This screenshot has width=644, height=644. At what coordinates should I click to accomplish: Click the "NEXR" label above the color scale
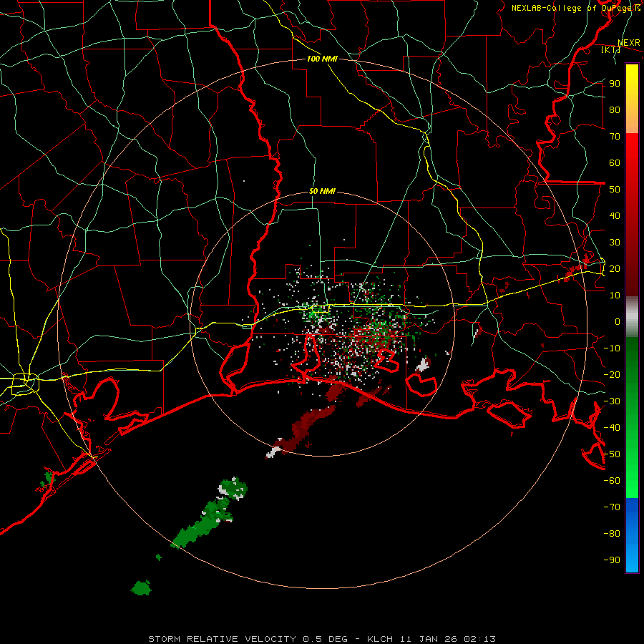629,43
